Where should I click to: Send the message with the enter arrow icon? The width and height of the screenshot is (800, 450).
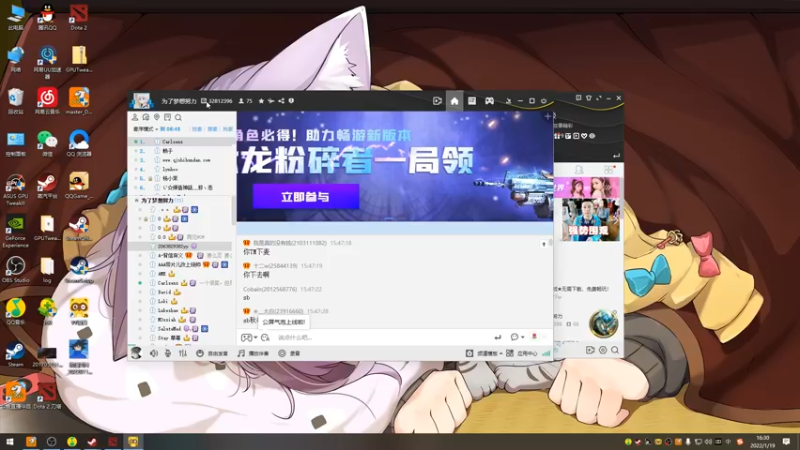(x=497, y=337)
